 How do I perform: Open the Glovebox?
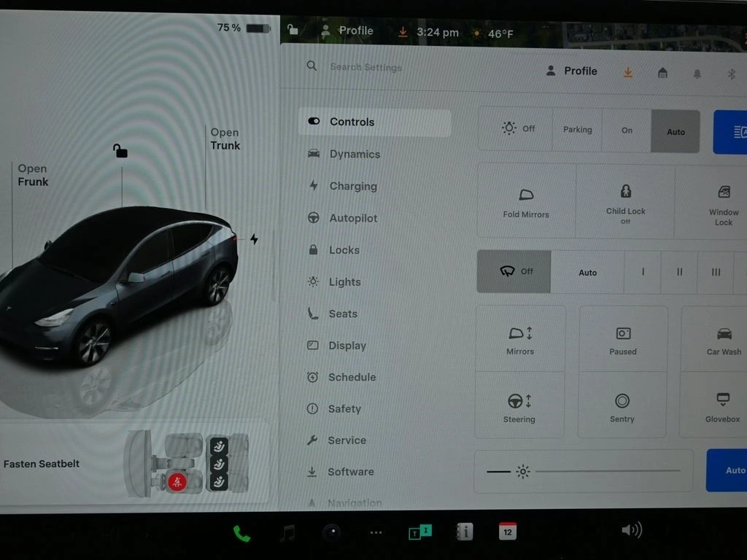[722, 405]
